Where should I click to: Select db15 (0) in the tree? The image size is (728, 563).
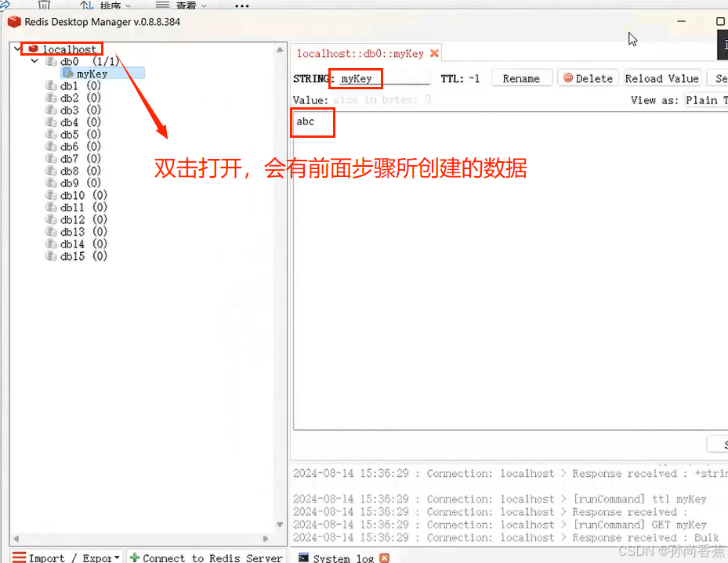click(x=84, y=255)
